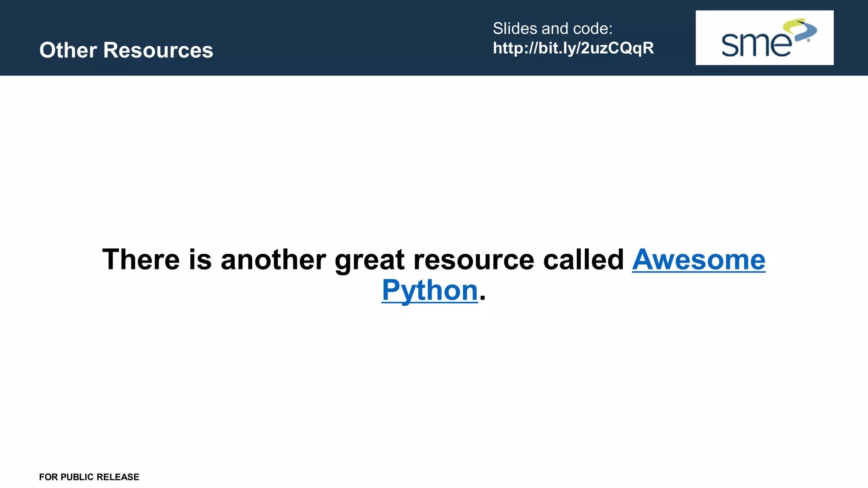Click the bit.ly/2uzCQqR slides URL
The image size is (868, 488).
click(573, 48)
